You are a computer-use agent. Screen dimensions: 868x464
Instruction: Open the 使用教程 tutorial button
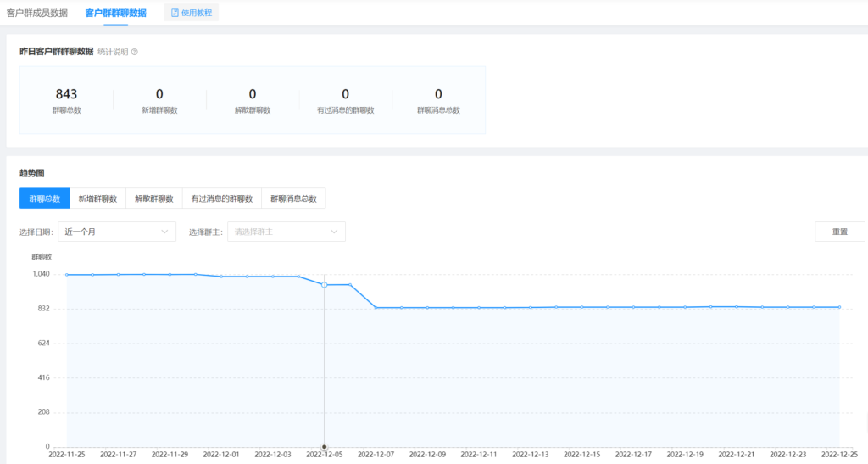[191, 13]
